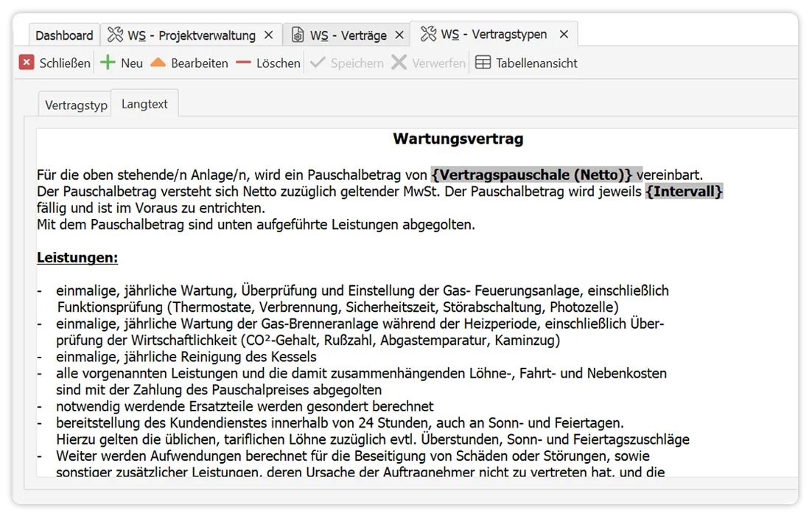Click the {Intervall} placeholder in text
Screen dimensions: 812x516
684,192
